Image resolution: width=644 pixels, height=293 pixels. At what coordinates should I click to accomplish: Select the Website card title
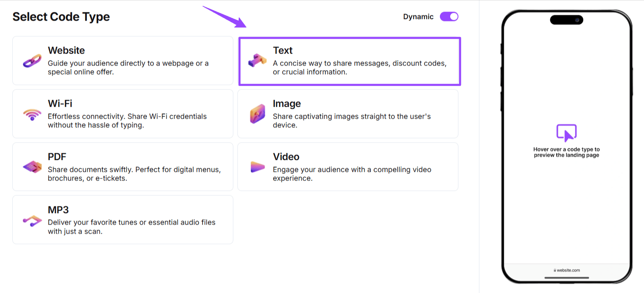[66, 51]
